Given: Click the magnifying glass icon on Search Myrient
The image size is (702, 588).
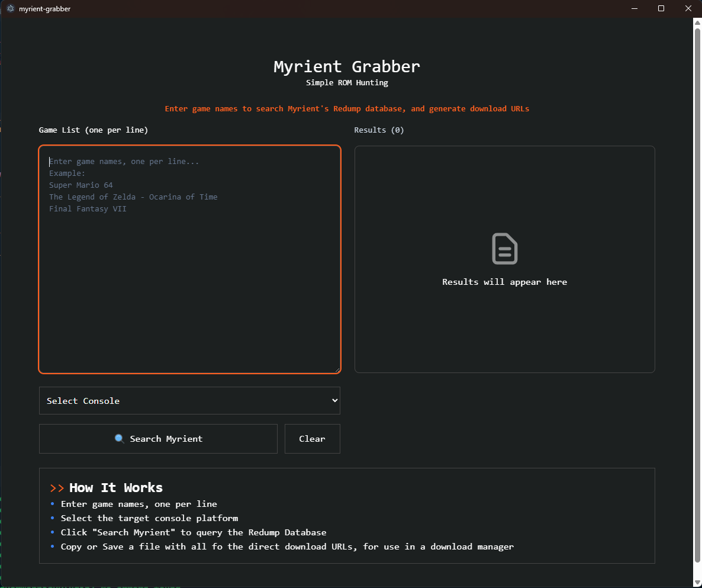Looking at the screenshot, I should tap(119, 439).
